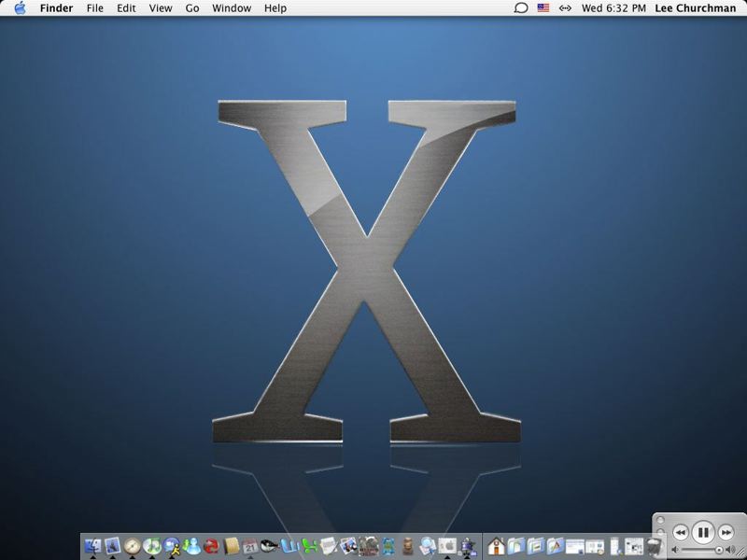Screen dimensions: 747x560
Task: Launch Safari compass icon in dock
Action: click(132, 546)
